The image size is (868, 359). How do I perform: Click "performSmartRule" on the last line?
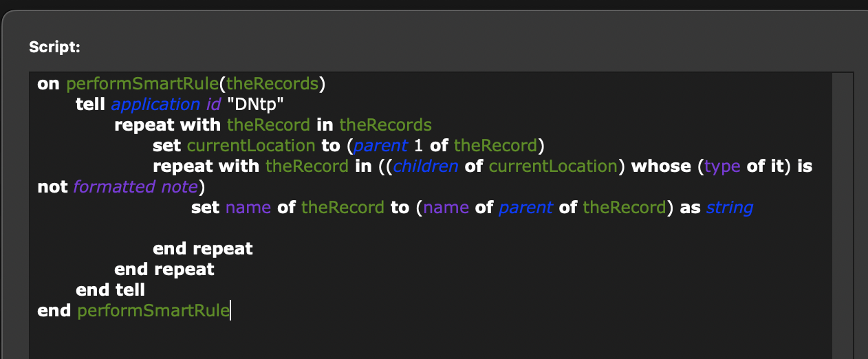pyautogui.click(x=153, y=311)
